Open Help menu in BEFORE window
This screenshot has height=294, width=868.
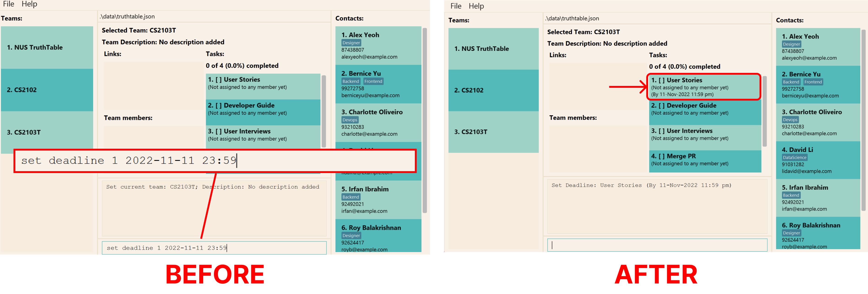click(x=29, y=4)
